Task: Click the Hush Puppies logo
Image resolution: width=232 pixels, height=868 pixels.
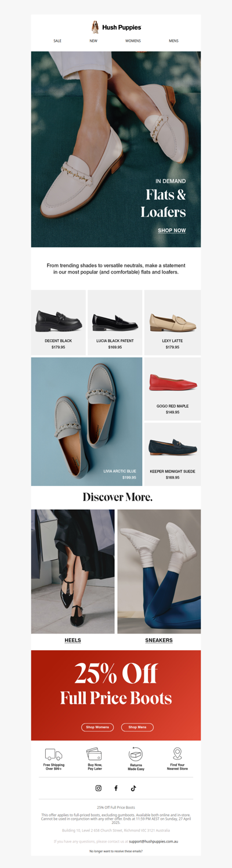Action: click(116, 27)
